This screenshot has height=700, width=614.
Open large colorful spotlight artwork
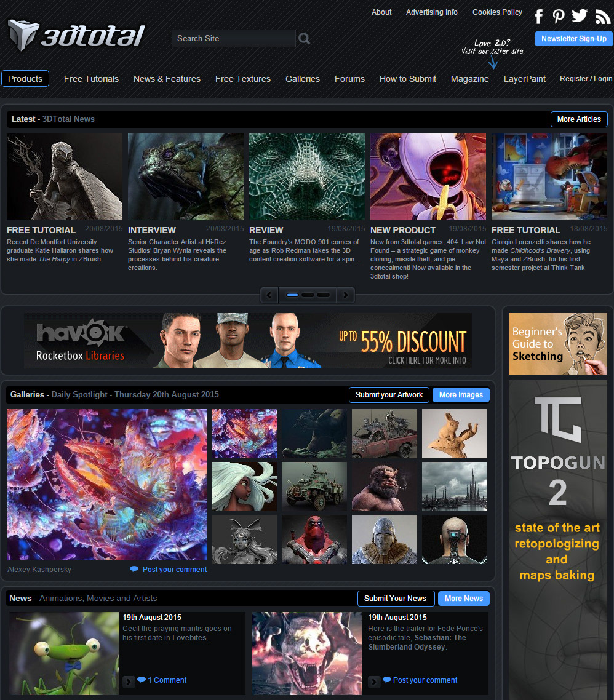pos(107,484)
